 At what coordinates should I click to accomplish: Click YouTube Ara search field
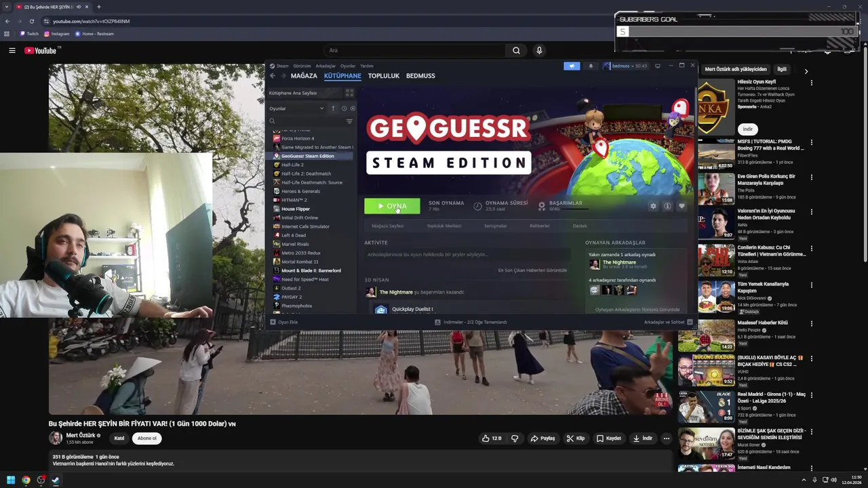coord(415,50)
